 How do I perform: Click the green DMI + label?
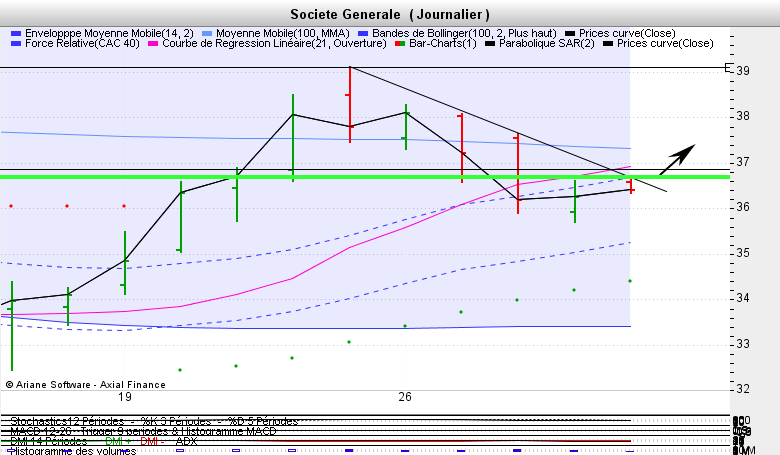pos(118,441)
